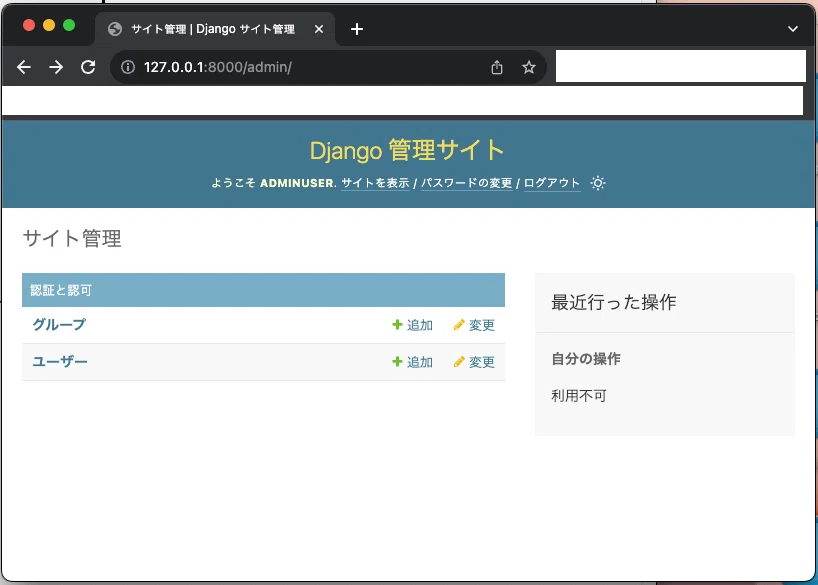This screenshot has width=818, height=585.
Task: Click 変更 in the グループ row
Action: tap(482, 325)
